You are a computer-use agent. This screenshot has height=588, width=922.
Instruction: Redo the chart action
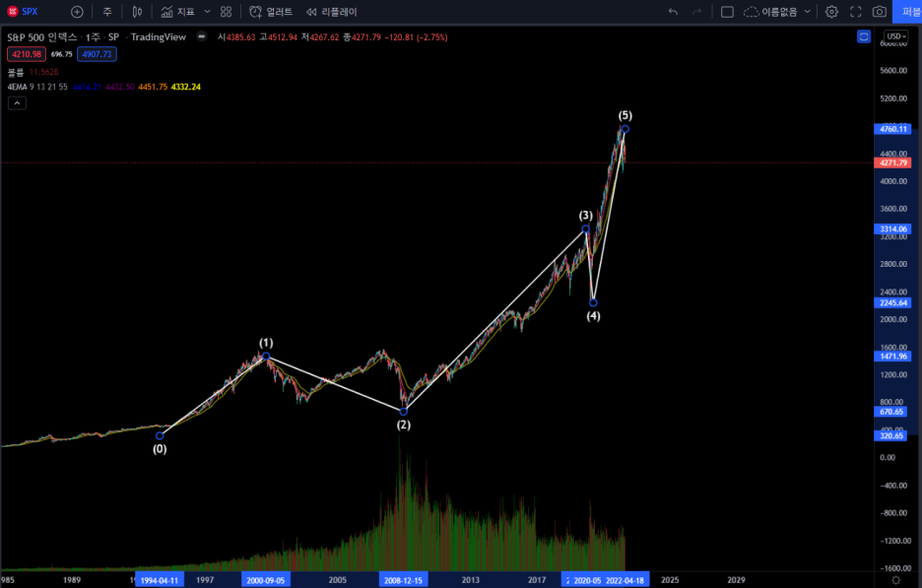point(696,12)
